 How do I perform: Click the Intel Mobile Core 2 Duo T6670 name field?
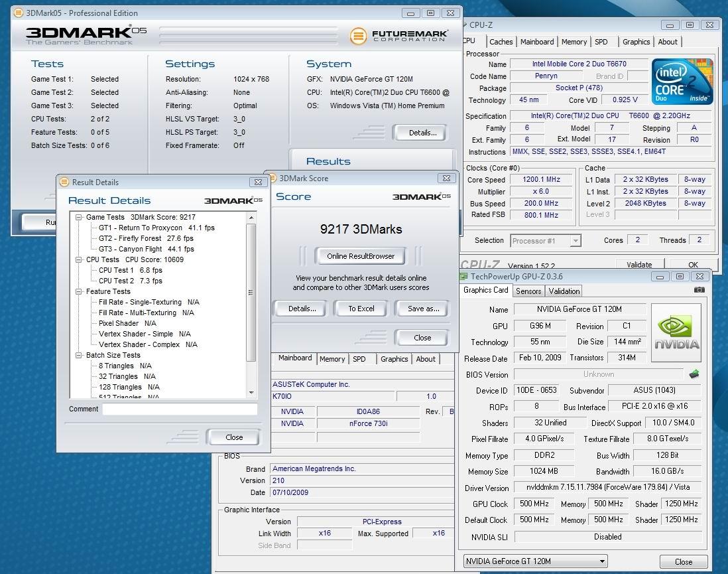pos(579,64)
